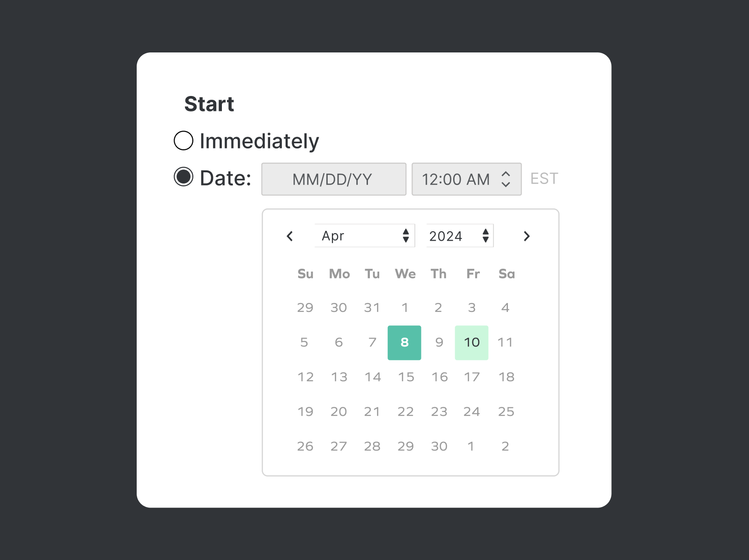The width and height of the screenshot is (749, 560).
Task: Select the 'Date' start option
Action: 183,177
